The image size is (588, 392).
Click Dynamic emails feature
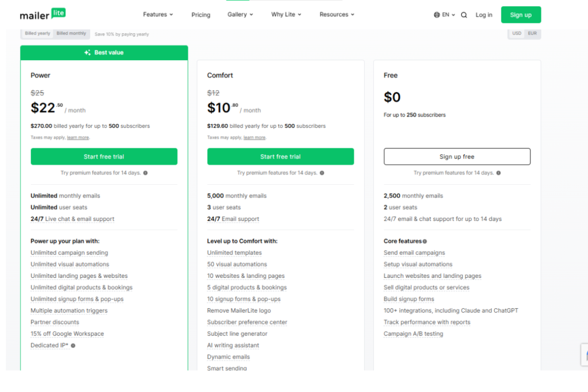coord(229,357)
